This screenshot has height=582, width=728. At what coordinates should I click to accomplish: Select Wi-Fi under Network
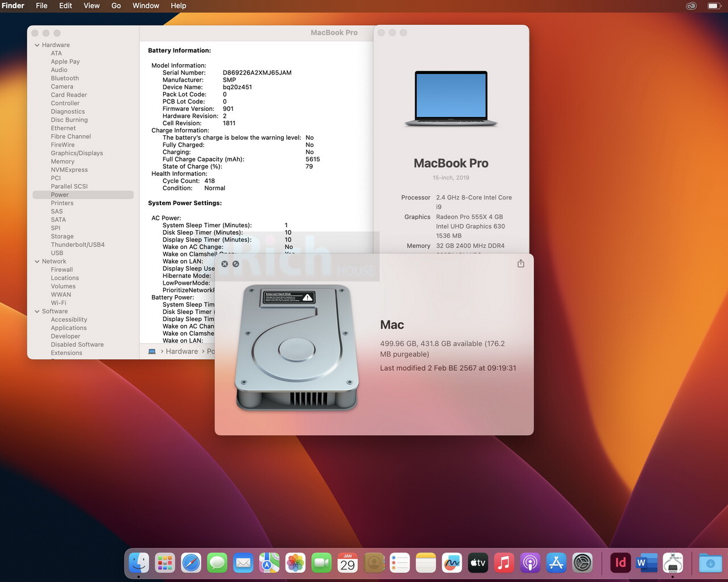59,303
